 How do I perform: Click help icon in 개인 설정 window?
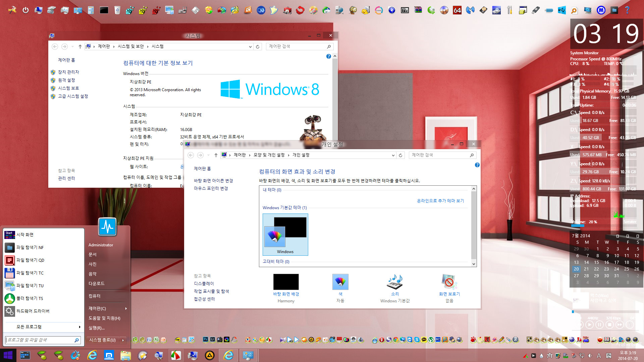click(x=477, y=165)
